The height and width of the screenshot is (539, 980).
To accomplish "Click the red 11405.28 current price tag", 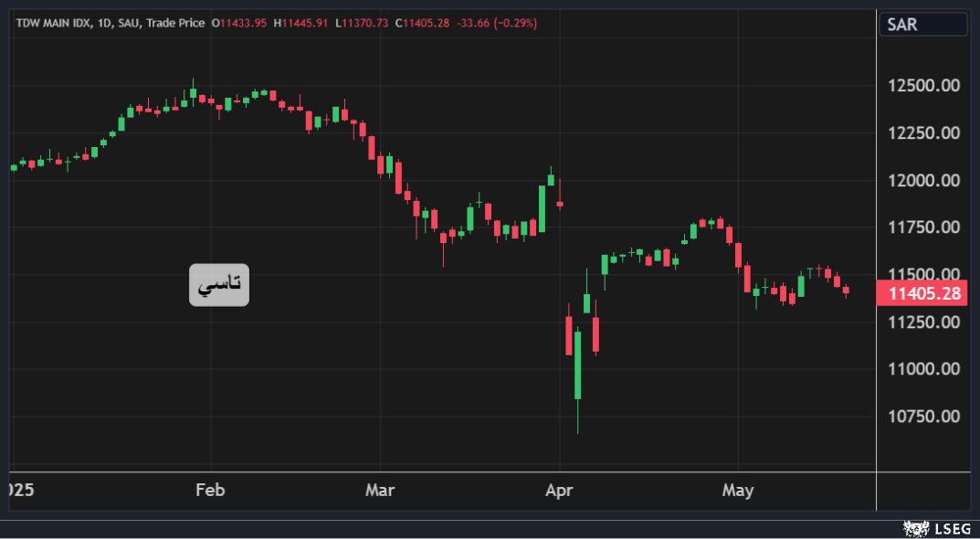I will tap(925, 293).
